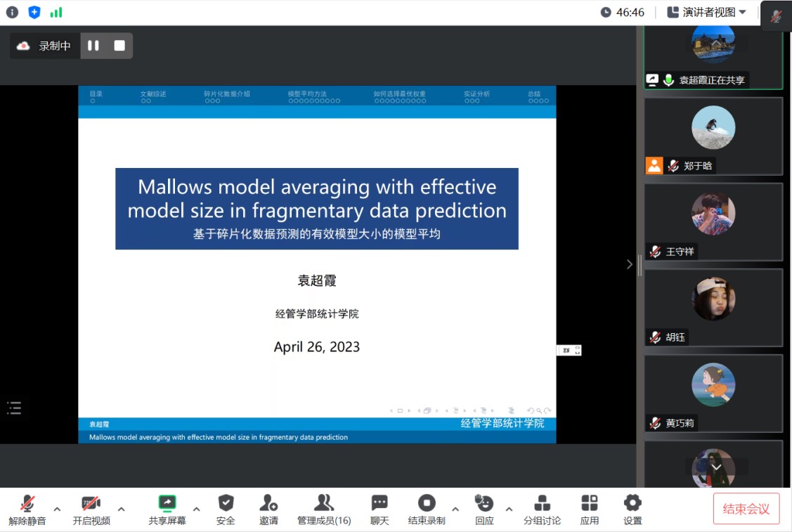Image resolution: width=792 pixels, height=532 pixels.
Task: Open the meeting info icon
Action: (12, 12)
